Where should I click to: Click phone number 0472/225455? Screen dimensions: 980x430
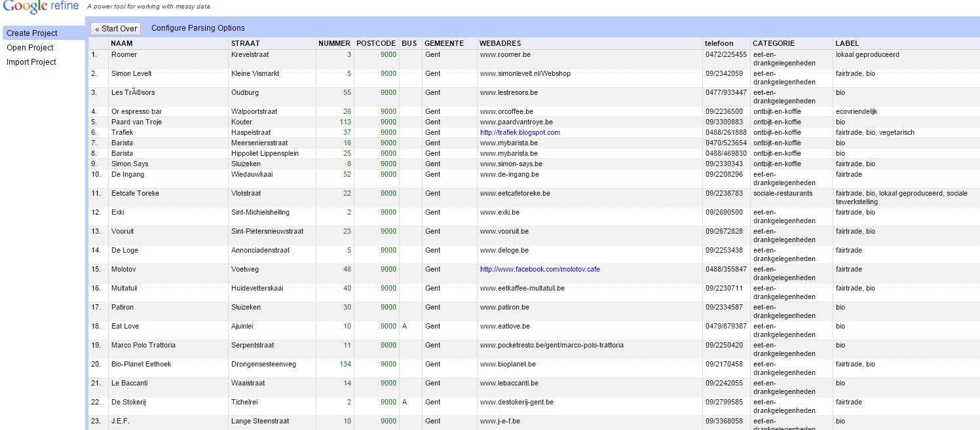click(726, 54)
